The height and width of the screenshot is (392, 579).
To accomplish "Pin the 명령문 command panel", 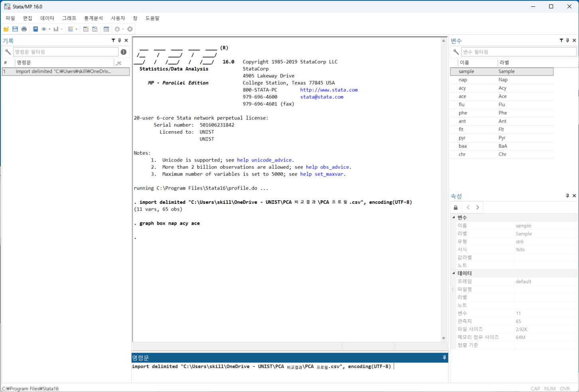I will tap(444, 358).
